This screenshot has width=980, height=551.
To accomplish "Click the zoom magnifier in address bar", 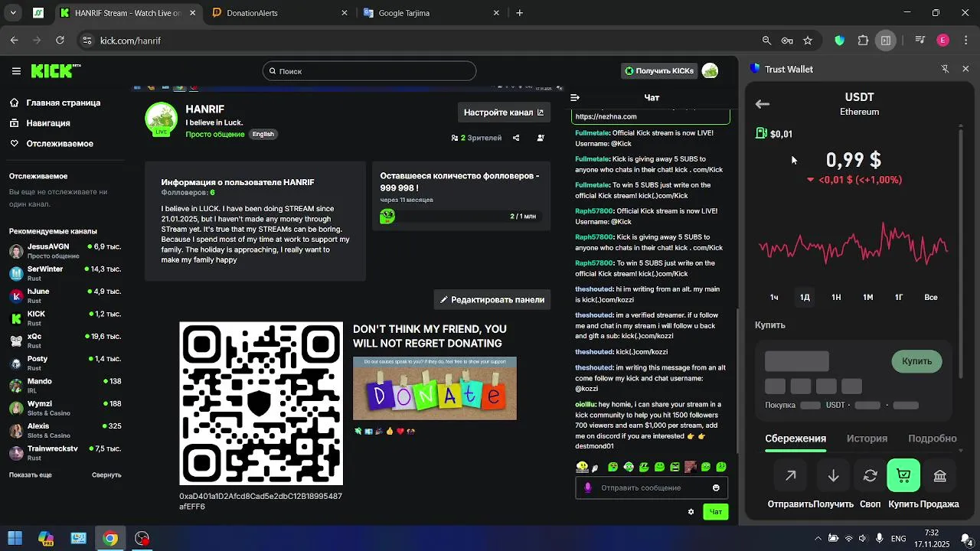I will (x=766, y=41).
